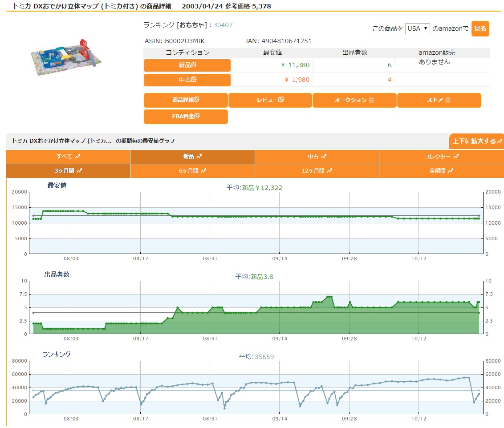Click the 見る button for Amazon

click(480, 28)
